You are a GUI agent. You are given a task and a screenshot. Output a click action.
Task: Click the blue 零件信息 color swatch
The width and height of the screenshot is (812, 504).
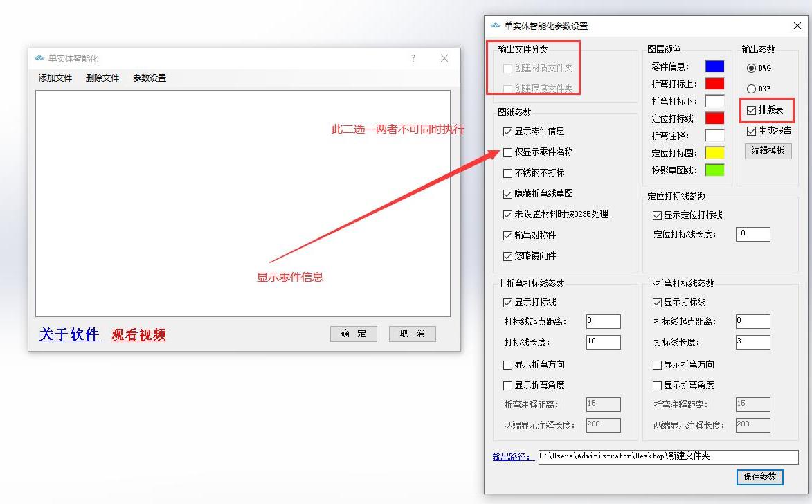point(714,66)
